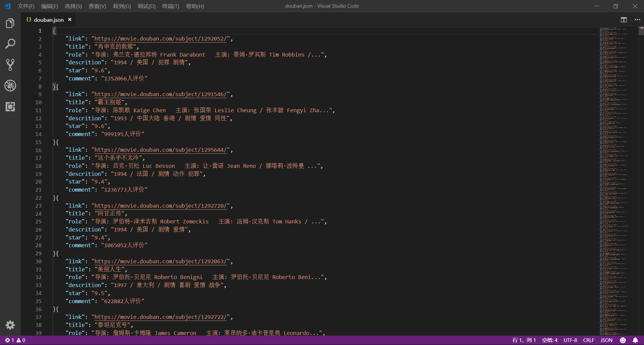Click the title text 肖申克的救赎
Screen dimensions: 644x345
(x=115, y=47)
